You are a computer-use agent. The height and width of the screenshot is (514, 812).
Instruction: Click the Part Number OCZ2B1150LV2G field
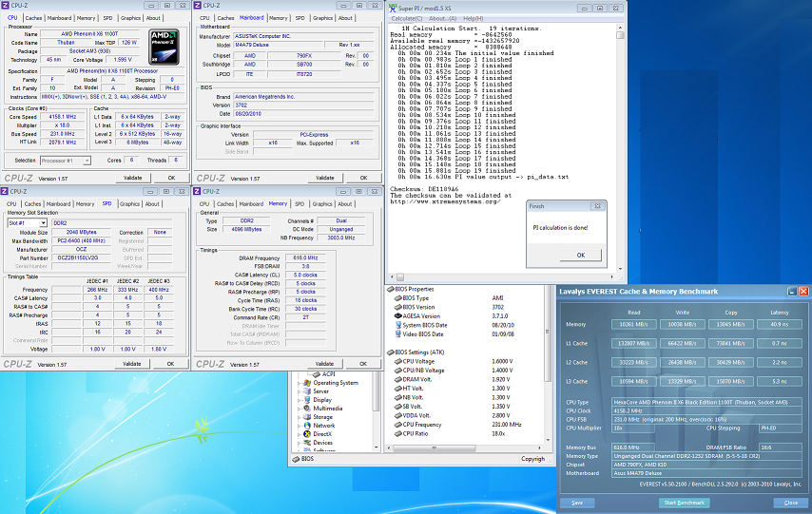(x=82, y=257)
